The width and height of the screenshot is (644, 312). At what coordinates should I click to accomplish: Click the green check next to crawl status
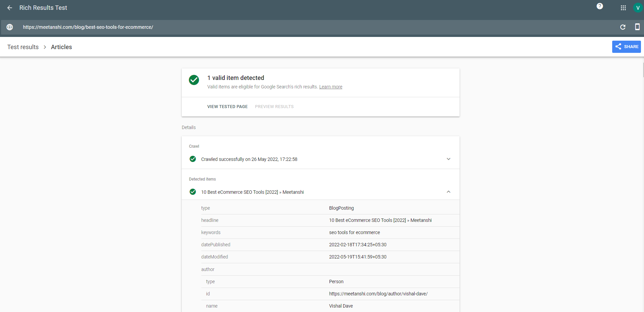[x=193, y=159]
